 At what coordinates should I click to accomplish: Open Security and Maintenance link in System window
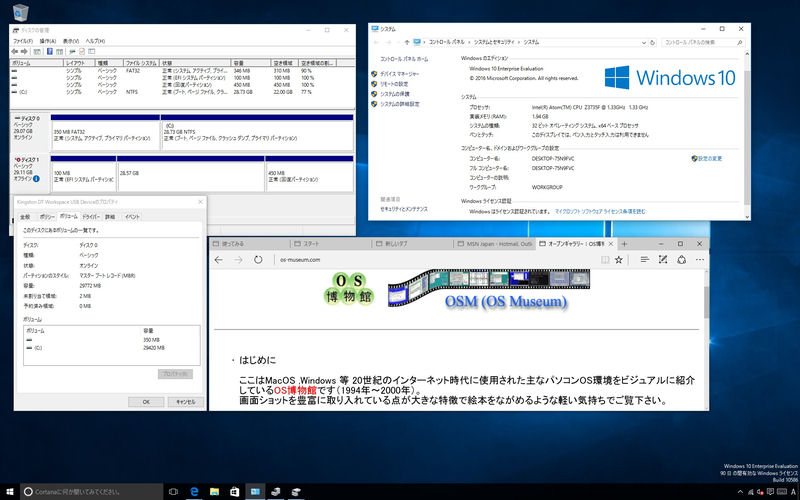click(x=404, y=209)
